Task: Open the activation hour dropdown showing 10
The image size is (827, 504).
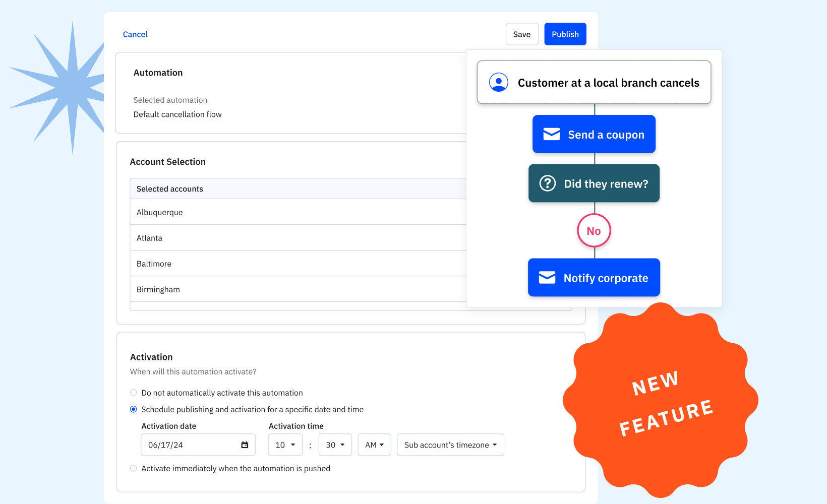Action: coord(285,445)
